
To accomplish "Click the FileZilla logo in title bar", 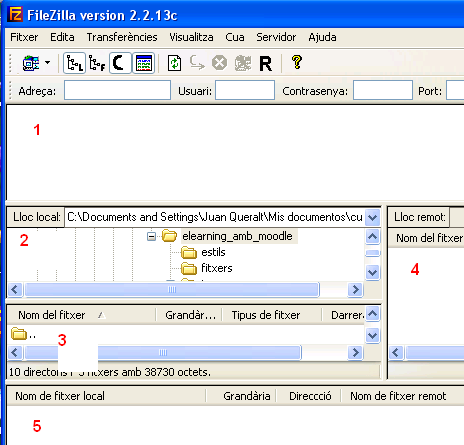I will pyautogui.click(x=15, y=14).
